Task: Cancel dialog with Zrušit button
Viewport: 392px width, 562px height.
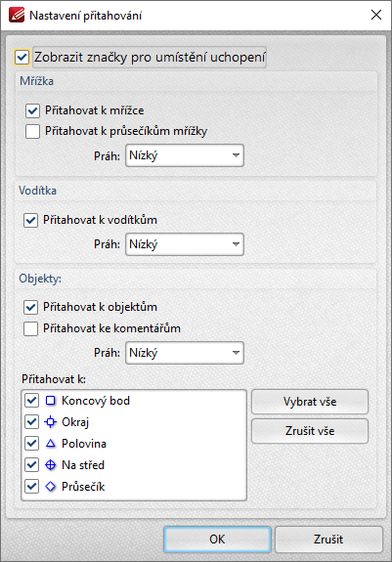Action: (x=328, y=540)
